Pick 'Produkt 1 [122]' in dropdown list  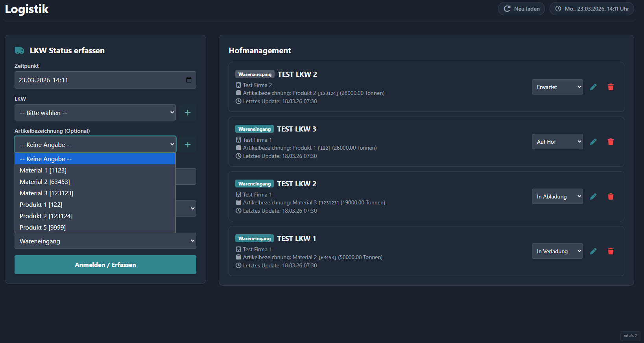tap(41, 205)
